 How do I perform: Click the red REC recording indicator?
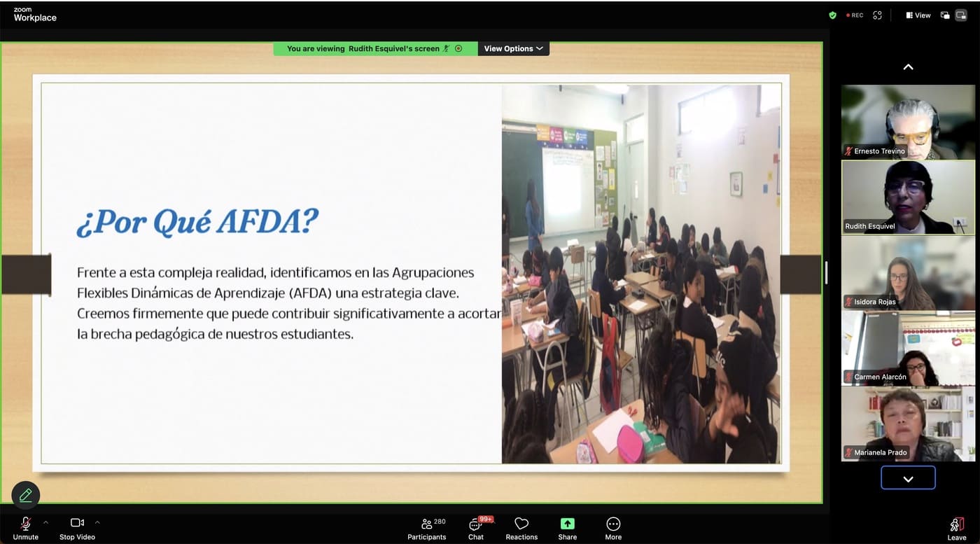(x=855, y=15)
